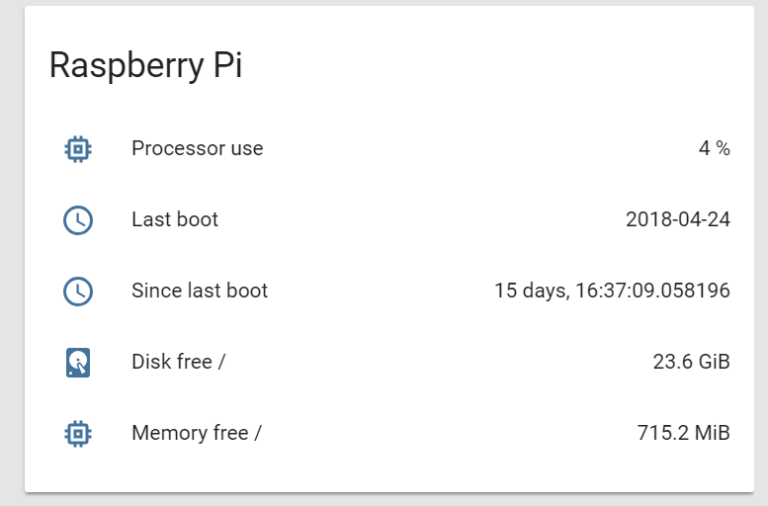
Task: Click the 23.6 GiB disk free value
Action: click(x=692, y=362)
